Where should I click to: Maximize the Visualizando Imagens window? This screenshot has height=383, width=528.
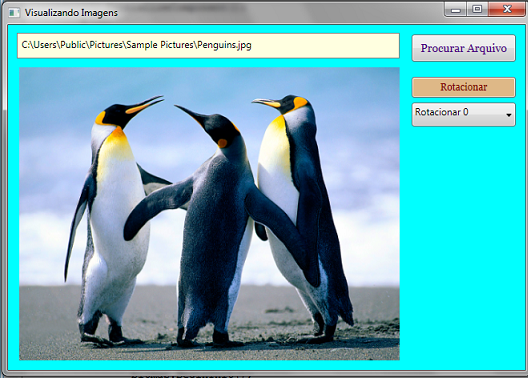tap(477, 9)
